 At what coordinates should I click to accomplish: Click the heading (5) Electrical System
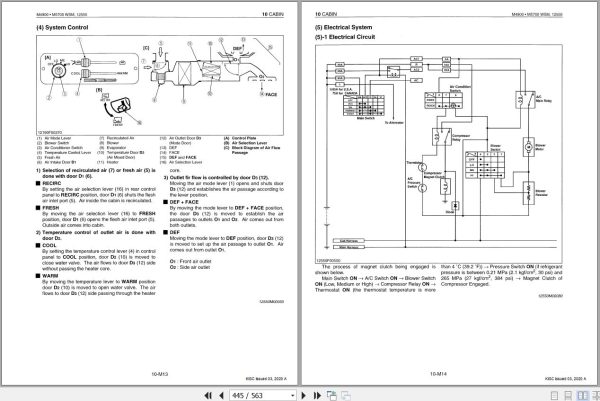343,27
